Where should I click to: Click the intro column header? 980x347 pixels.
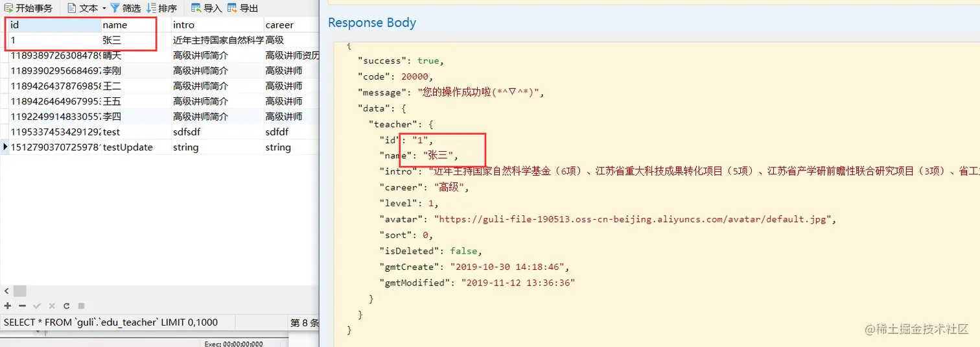[217, 25]
